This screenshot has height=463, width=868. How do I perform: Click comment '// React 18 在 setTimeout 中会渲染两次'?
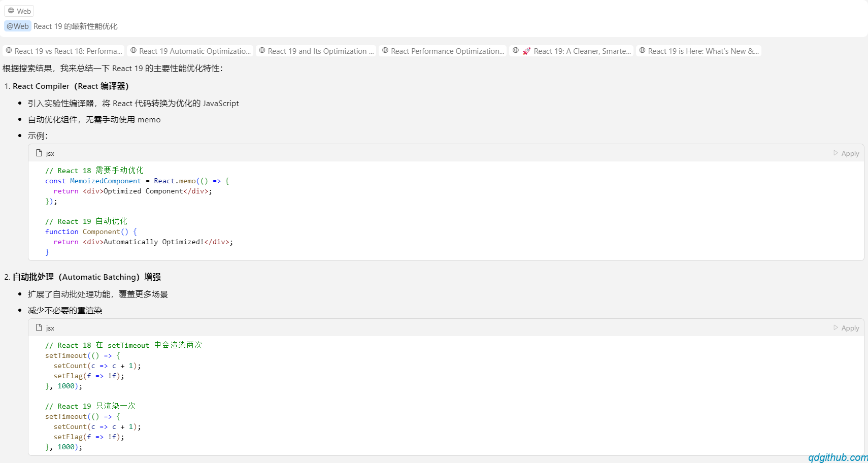[x=124, y=345]
